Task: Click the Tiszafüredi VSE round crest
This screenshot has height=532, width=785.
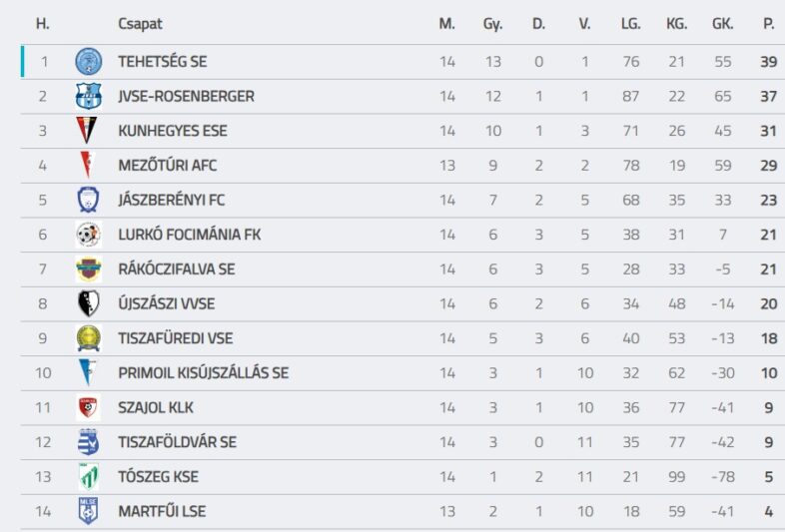Action: click(x=89, y=338)
